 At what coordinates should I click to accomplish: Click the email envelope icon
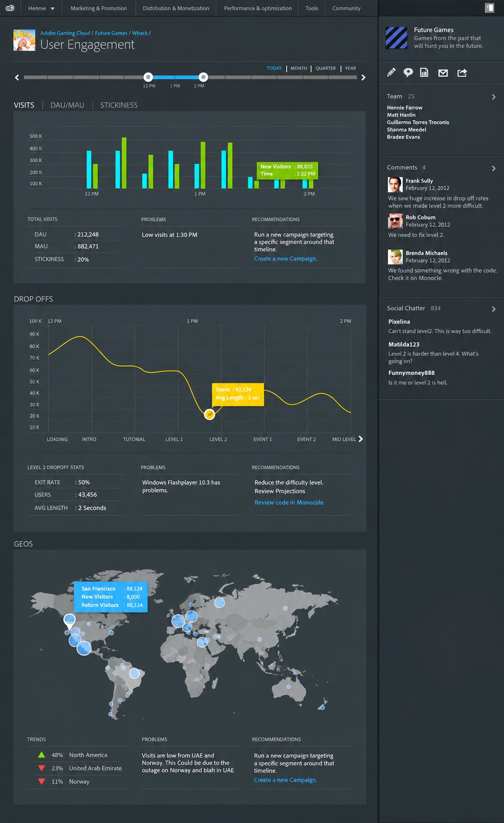[443, 73]
